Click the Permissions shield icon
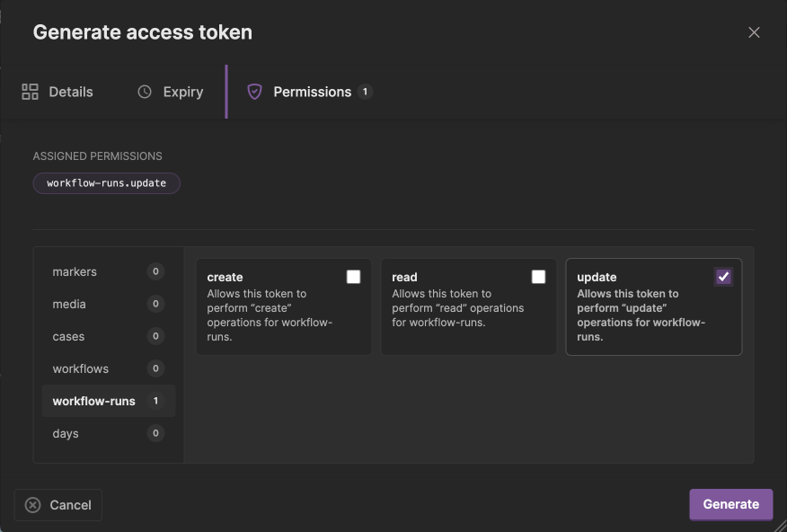 coord(254,92)
